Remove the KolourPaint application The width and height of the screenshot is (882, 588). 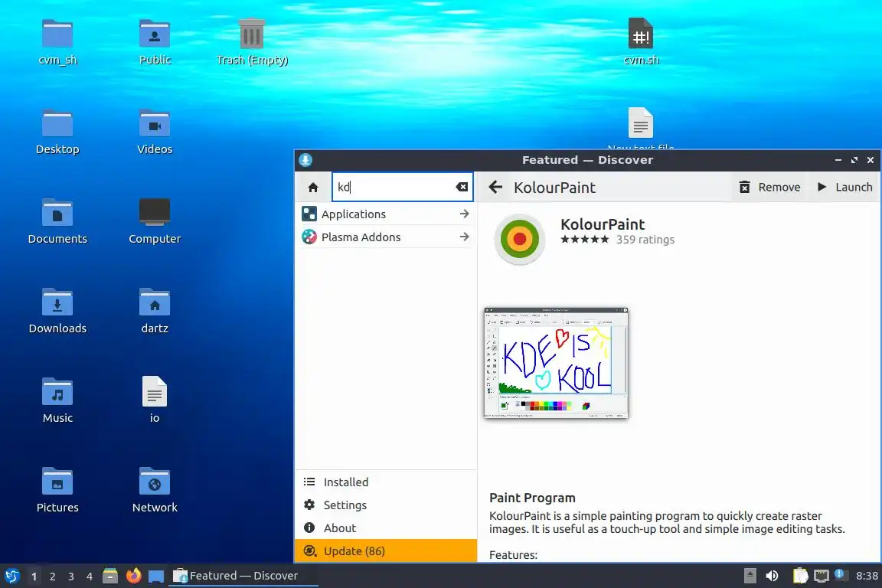[769, 188]
